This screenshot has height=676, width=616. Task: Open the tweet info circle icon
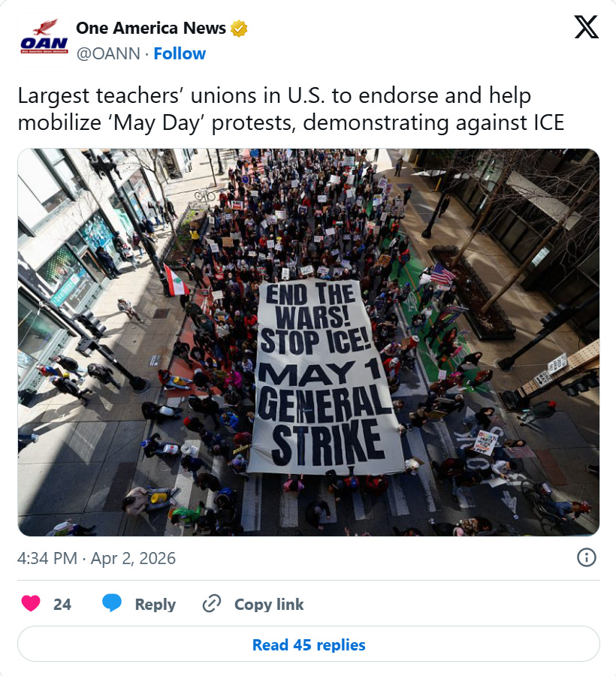(586, 557)
